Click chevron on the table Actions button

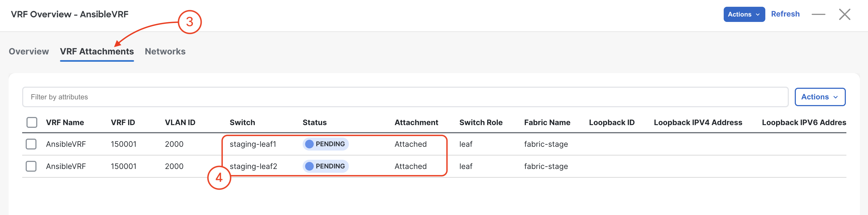click(x=835, y=97)
